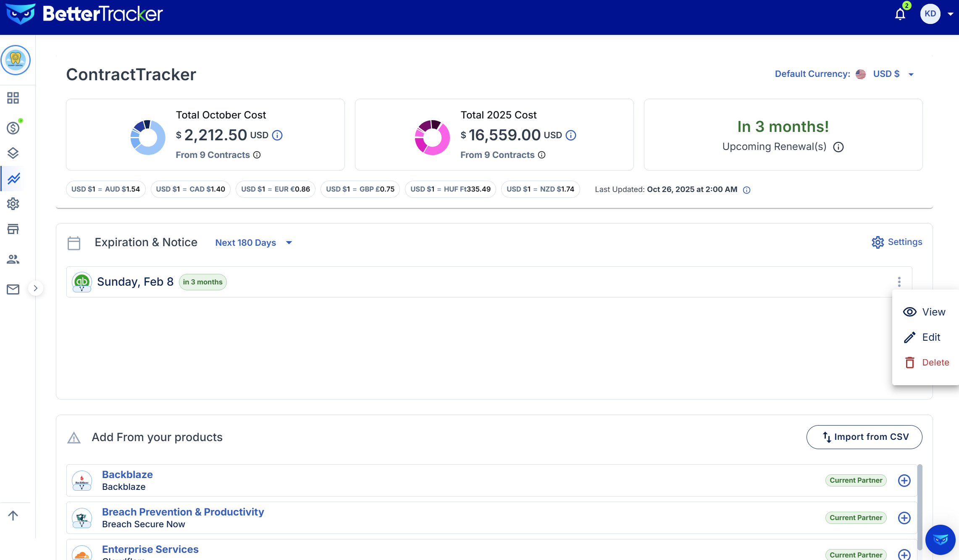This screenshot has height=560, width=959.
Task: Click the dashboard grid sidebar icon
Action: 13,98
